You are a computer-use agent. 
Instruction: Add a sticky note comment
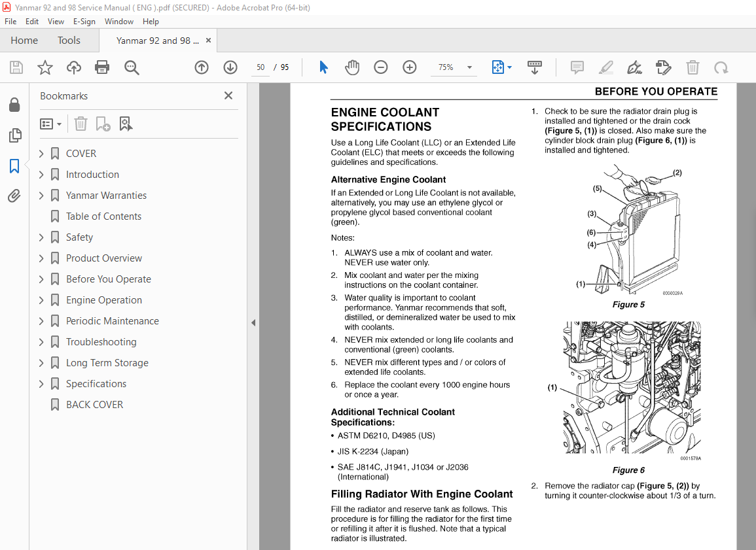pos(577,67)
